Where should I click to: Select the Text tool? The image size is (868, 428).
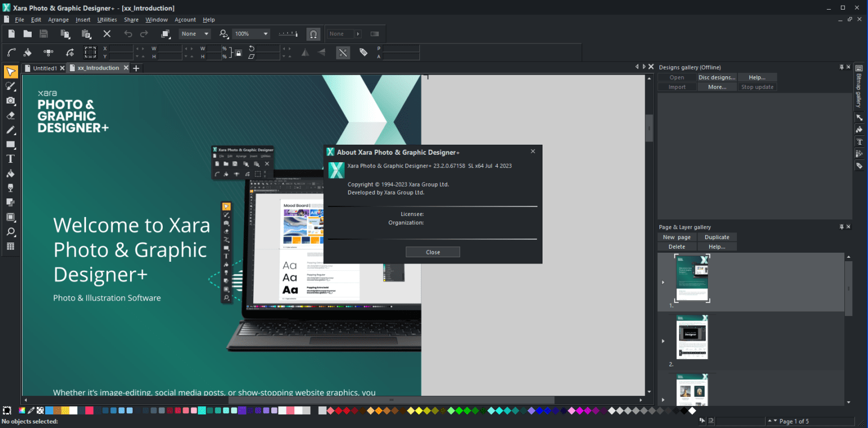(x=10, y=158)
